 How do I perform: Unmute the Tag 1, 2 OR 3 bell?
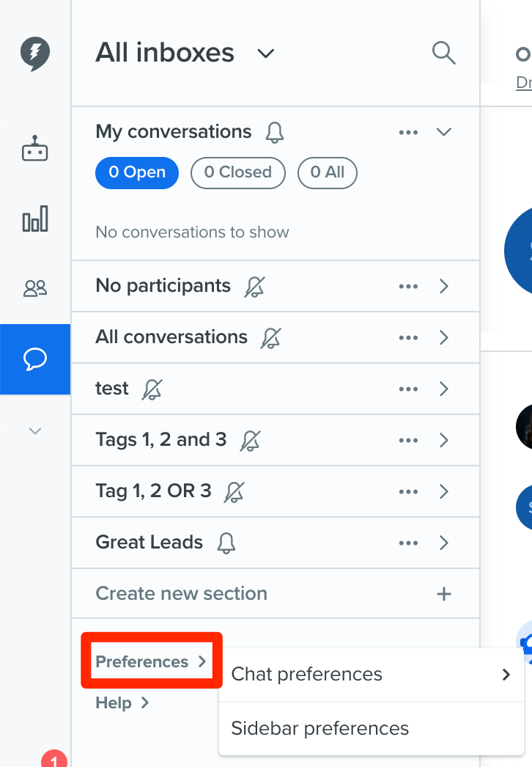point(234,492)
